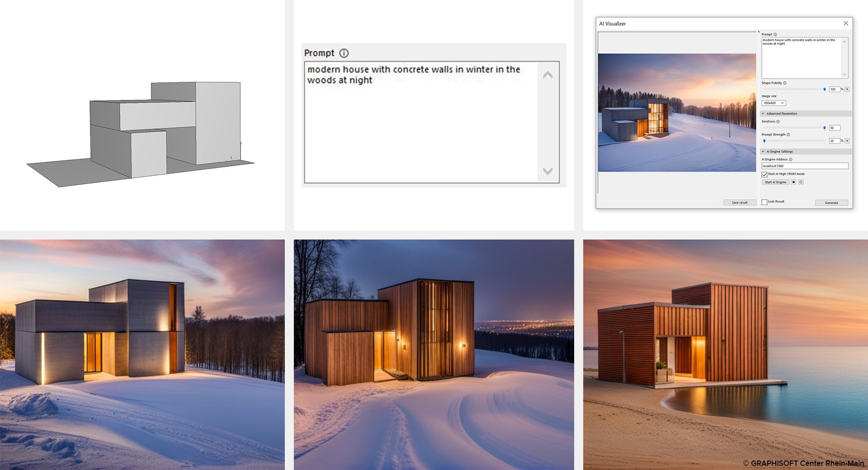868x470 pixels.
Task: Click the restart AI engine icon
Action: tap(801, 183)
